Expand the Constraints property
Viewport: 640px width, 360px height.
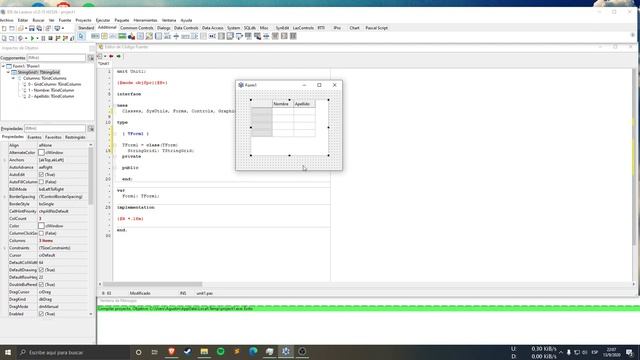coord(5,248)
